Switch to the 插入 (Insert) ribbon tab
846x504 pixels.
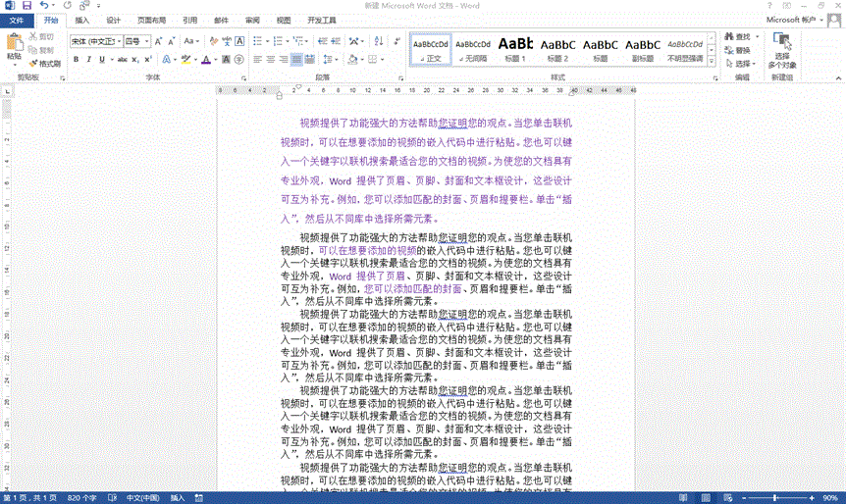82,20
